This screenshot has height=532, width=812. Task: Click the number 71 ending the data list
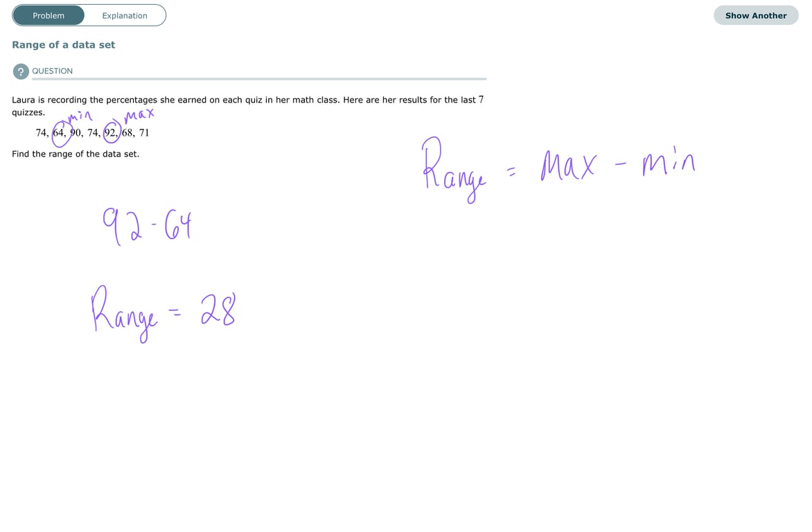pyautogui.click(x=144, y=132)
